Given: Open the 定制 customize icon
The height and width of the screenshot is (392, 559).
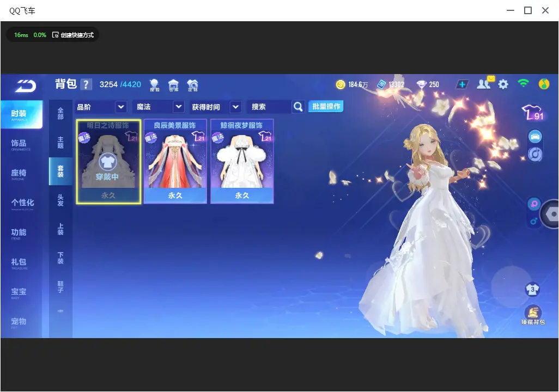Looking at the screenshot, I should pos(192,85).
